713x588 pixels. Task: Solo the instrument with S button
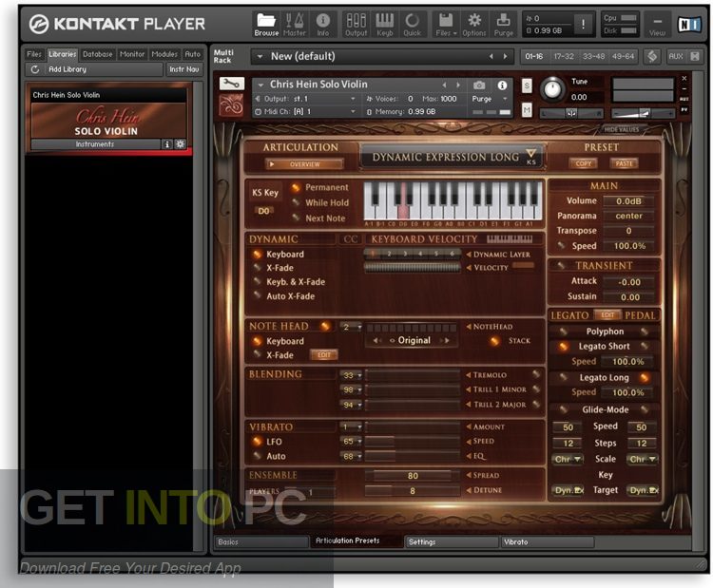tap(527, 85)
